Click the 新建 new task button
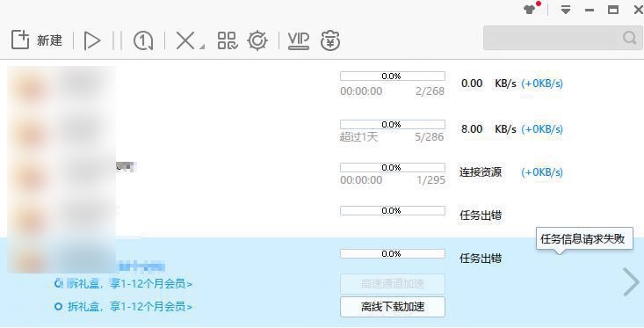 pyautogui.click(x=37, y=40)
